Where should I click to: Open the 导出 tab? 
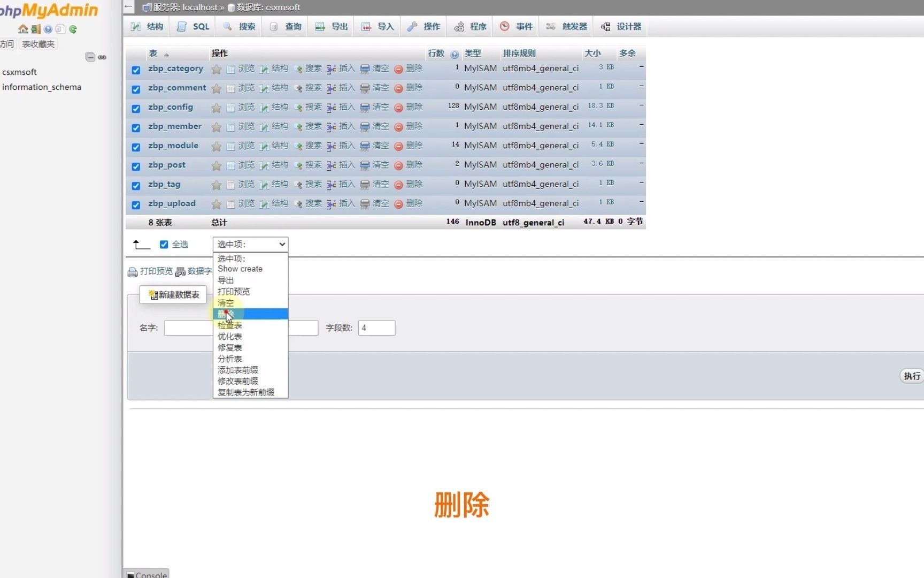(x=331, y=26)
